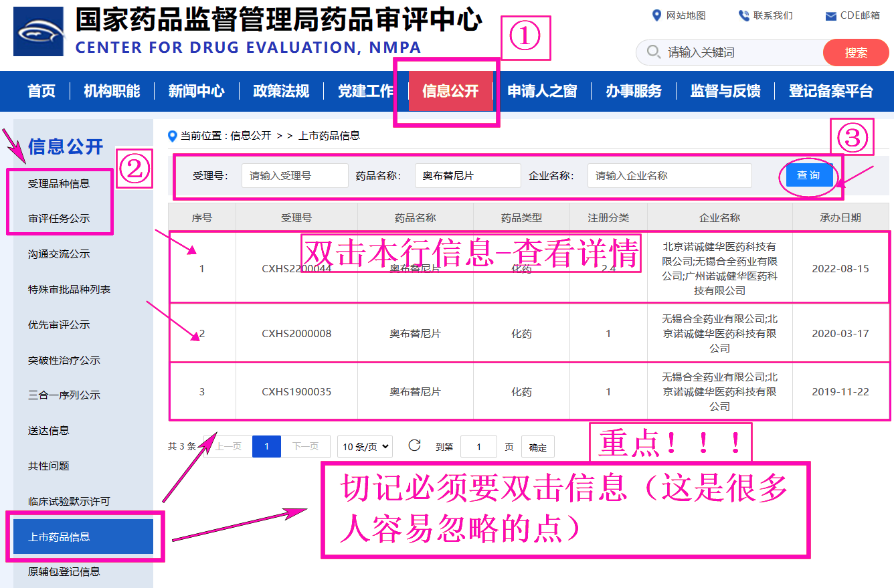894x588 pixels.
Task: Click the CDE logo icon
Action: click(x=39, y=31)
